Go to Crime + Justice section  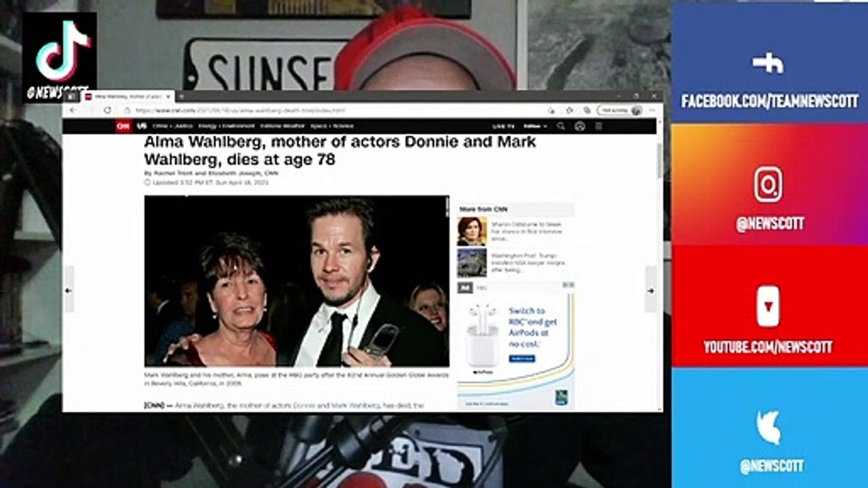pyautogui.click(x=173, y=126)
